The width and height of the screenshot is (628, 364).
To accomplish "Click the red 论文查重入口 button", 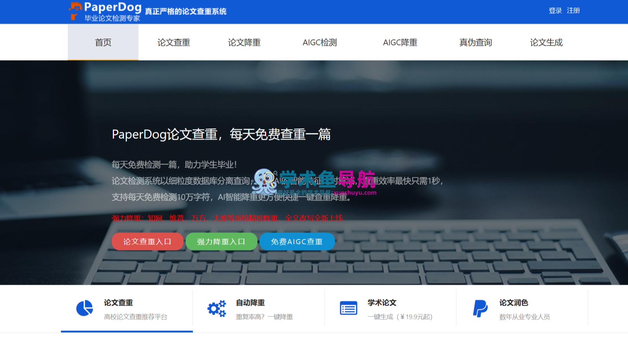I will [x=147, y=241].
